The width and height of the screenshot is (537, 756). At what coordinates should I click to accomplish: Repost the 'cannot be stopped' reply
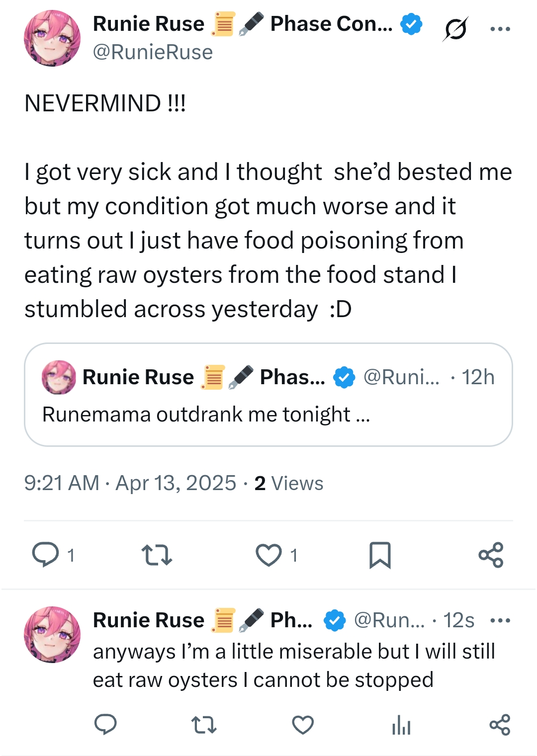pyautogui.click(x=204, y=725)
